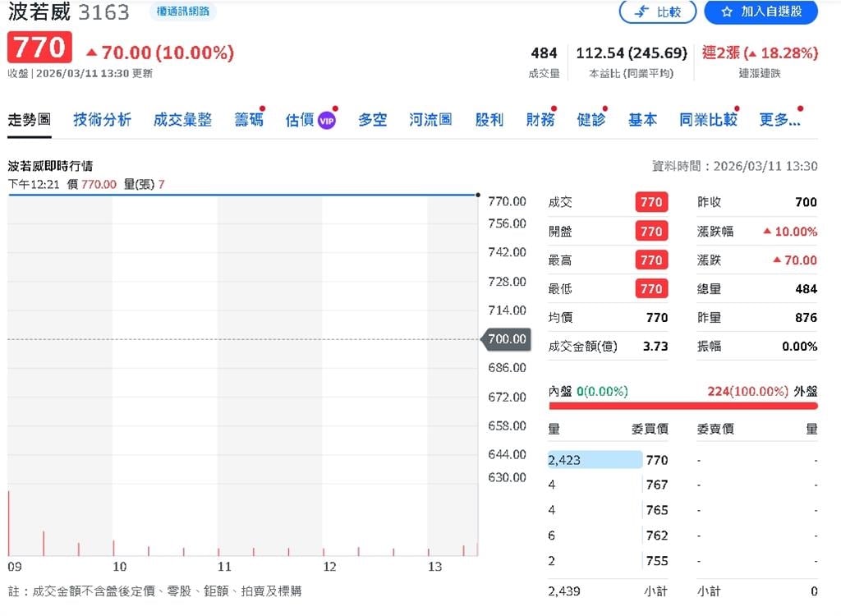Screen dimensions: 841x616
Task: Open the 股利 tab
Action: point(489,119)
